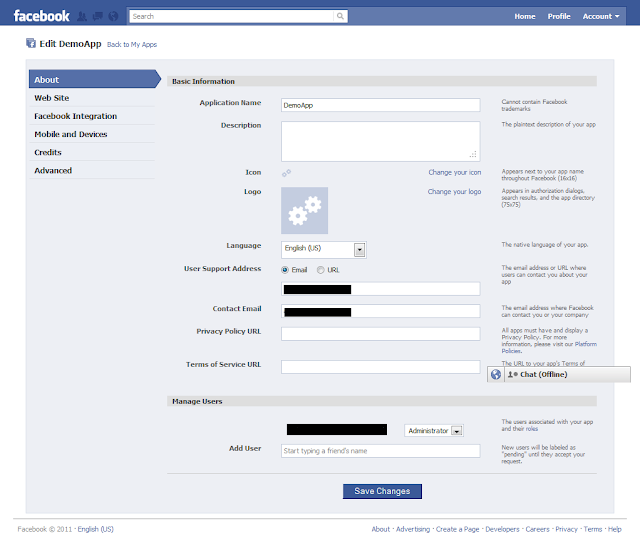The image size is (640, 556).
Task: Click footer Careers link
Action: pos(538,529)
